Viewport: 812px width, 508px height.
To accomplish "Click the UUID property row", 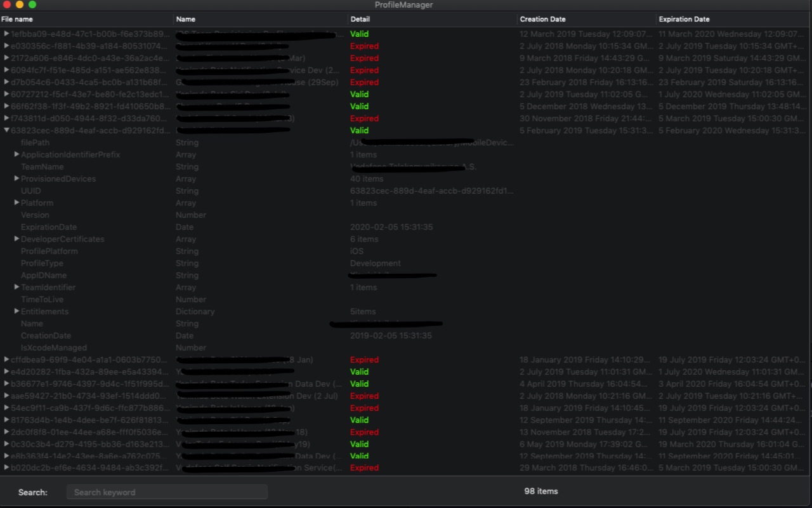I will [406, 190].
